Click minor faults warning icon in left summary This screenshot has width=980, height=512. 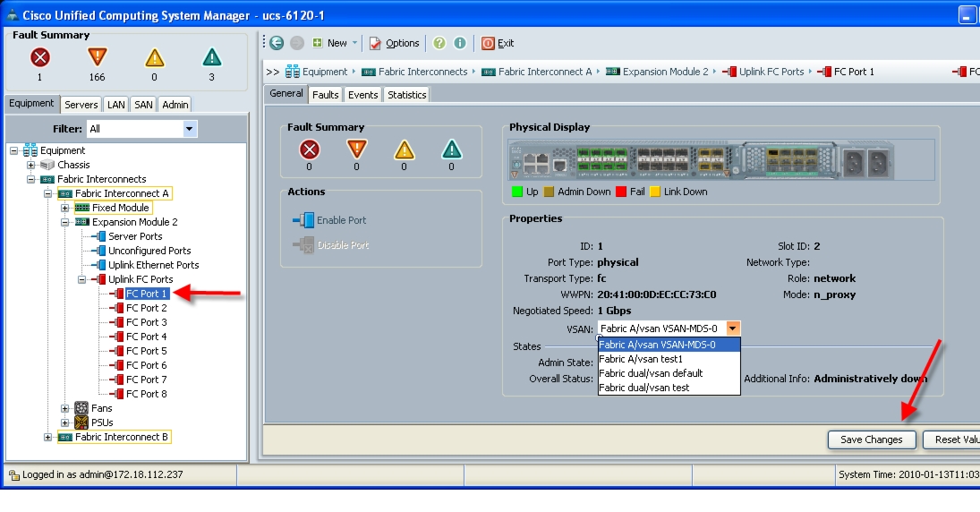click(x=154, y=58)
